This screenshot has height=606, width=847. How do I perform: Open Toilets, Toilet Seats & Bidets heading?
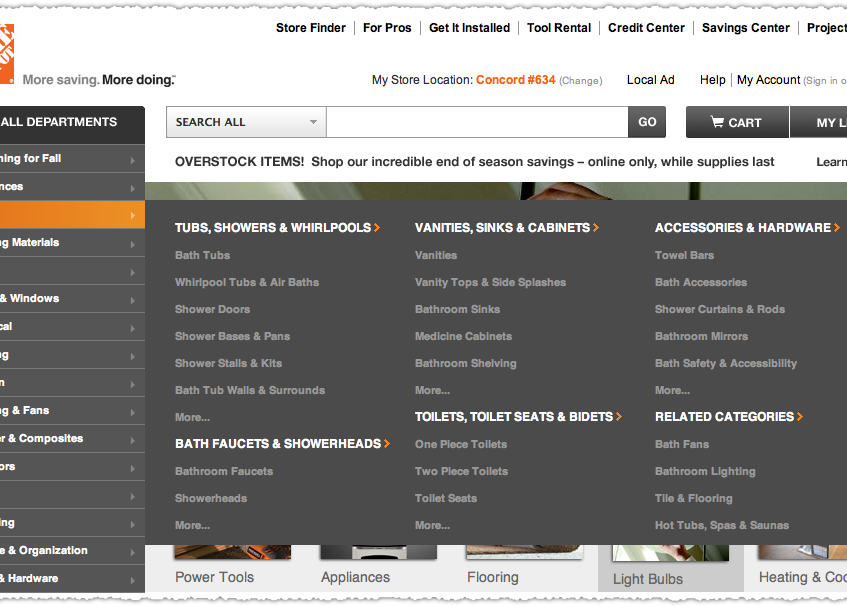(x=518, y=417)
